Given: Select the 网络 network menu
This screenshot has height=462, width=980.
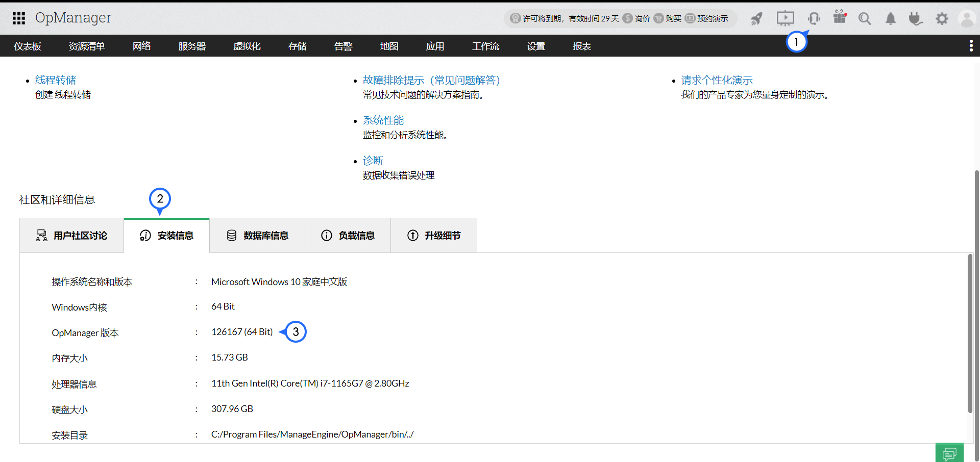Looking at the screenshot, I should (x=142, y=46).
